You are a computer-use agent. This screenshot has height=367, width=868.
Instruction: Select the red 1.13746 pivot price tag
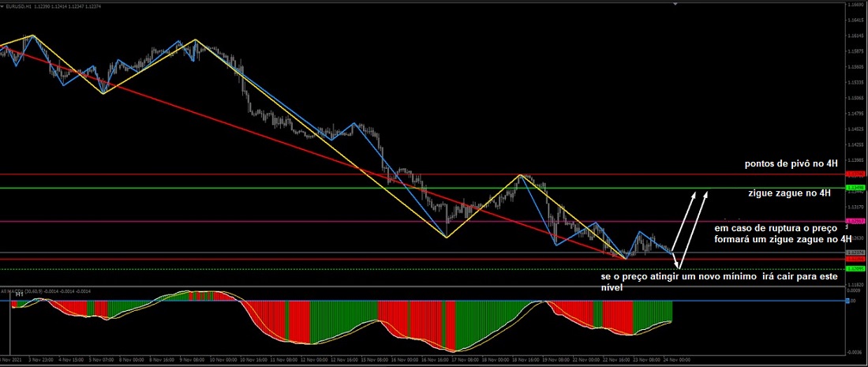click(855, 174)
